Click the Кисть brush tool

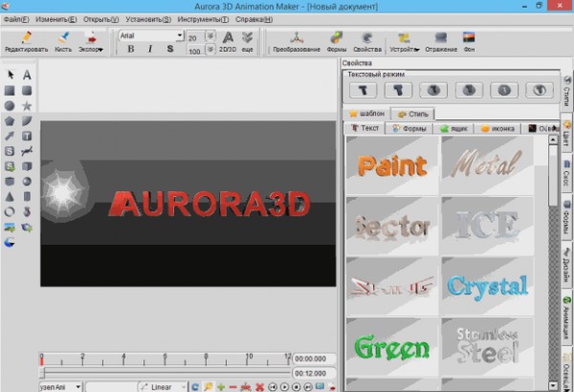click(x=63, y=37)
